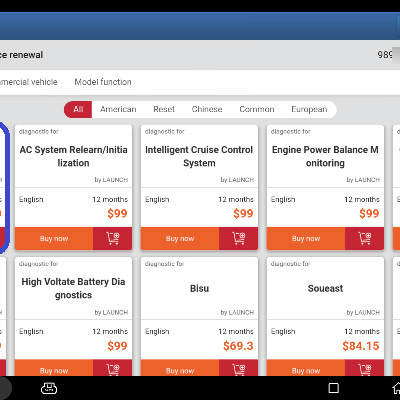
Task: Add Soueast software to cart
Action: (x=364, y=368)
